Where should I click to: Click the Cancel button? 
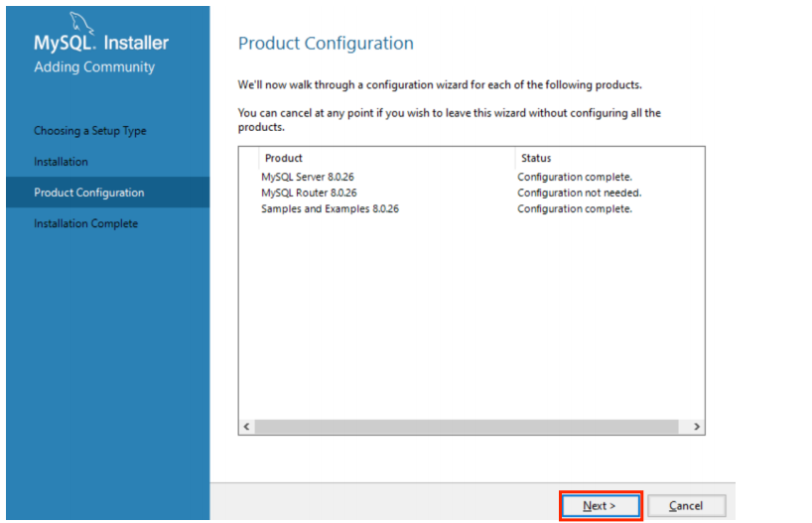pos(686,505)
